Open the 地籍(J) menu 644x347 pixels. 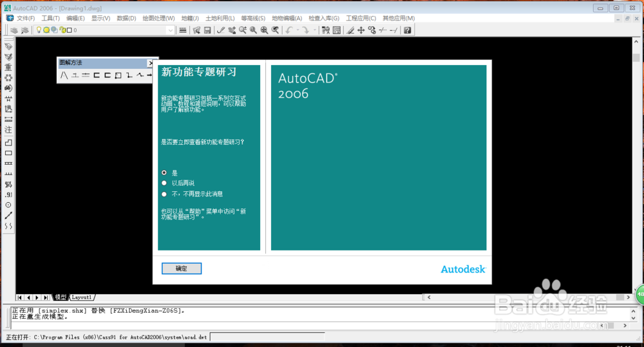[190, 18]
